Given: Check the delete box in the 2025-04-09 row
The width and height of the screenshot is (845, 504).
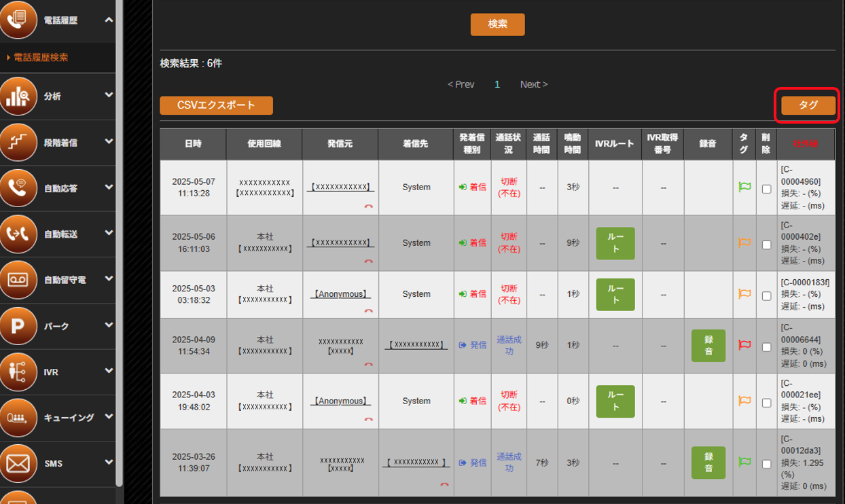Looking at the screenshot, I should coord(766,347).
